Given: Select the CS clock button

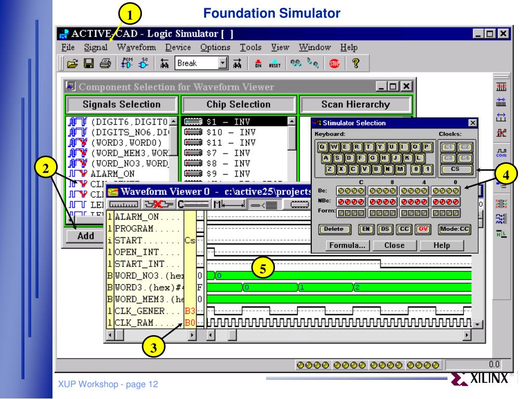Looking at the screenshot, I should [456, 169].
